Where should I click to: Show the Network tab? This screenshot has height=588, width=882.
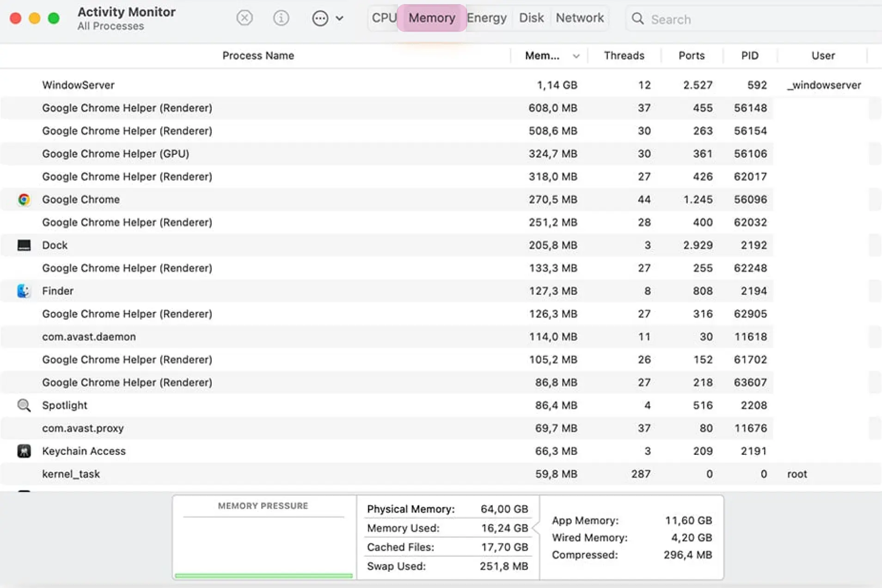(x=580, y=18)
